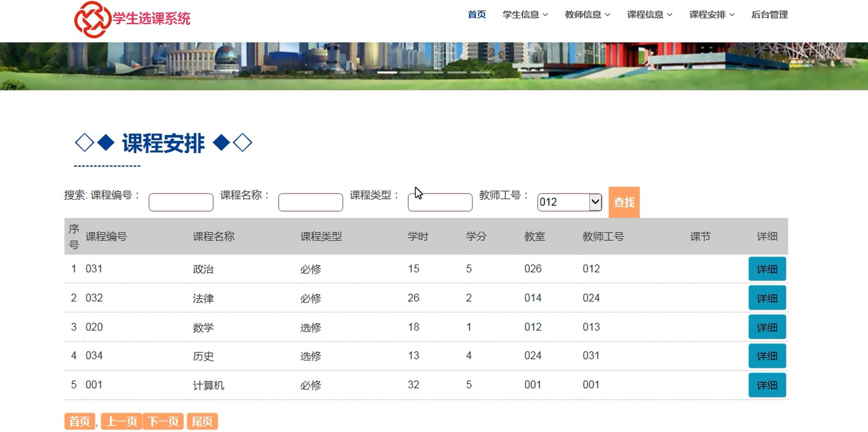868x432 pixels.
Task: Click the 课程安排 page heading
Action: tap(164, 143)
